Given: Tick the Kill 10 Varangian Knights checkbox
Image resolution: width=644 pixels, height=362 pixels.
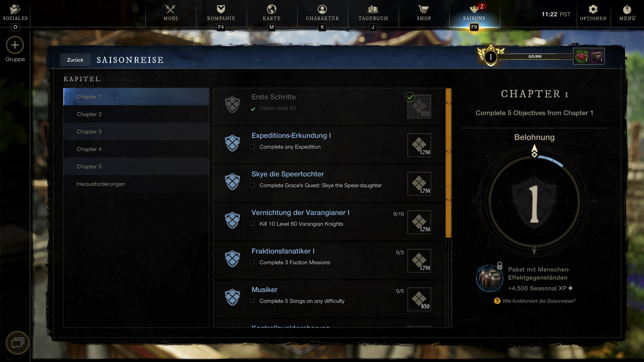Looking at the screenshot, I should tap(253, 224).
